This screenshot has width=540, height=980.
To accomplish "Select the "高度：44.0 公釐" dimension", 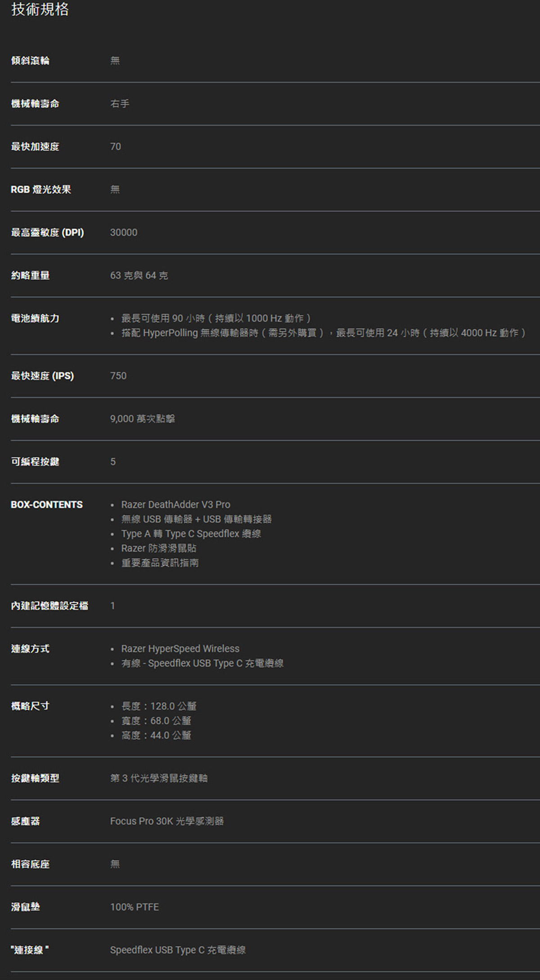I will click(x=156, y=735).
